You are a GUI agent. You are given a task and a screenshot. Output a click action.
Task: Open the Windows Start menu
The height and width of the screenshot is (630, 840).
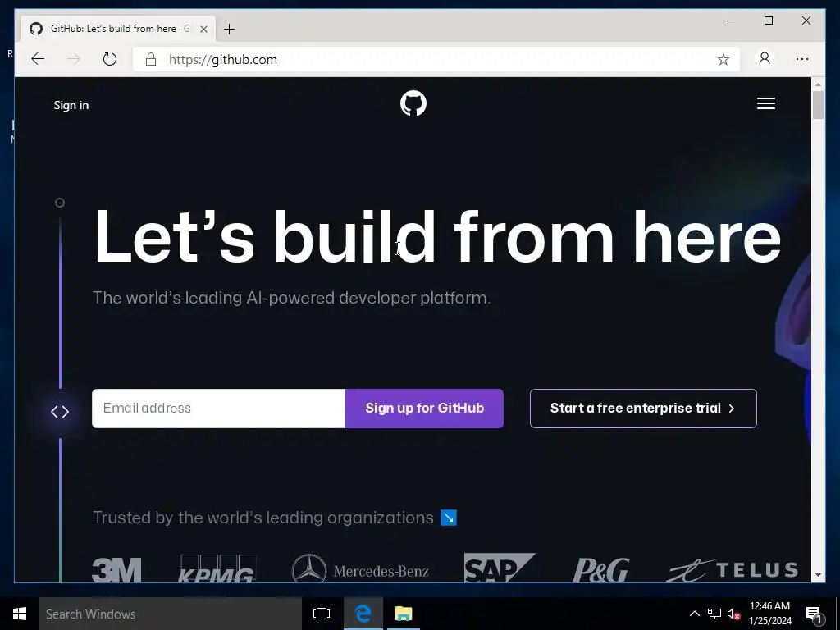(x=20, y=614)
